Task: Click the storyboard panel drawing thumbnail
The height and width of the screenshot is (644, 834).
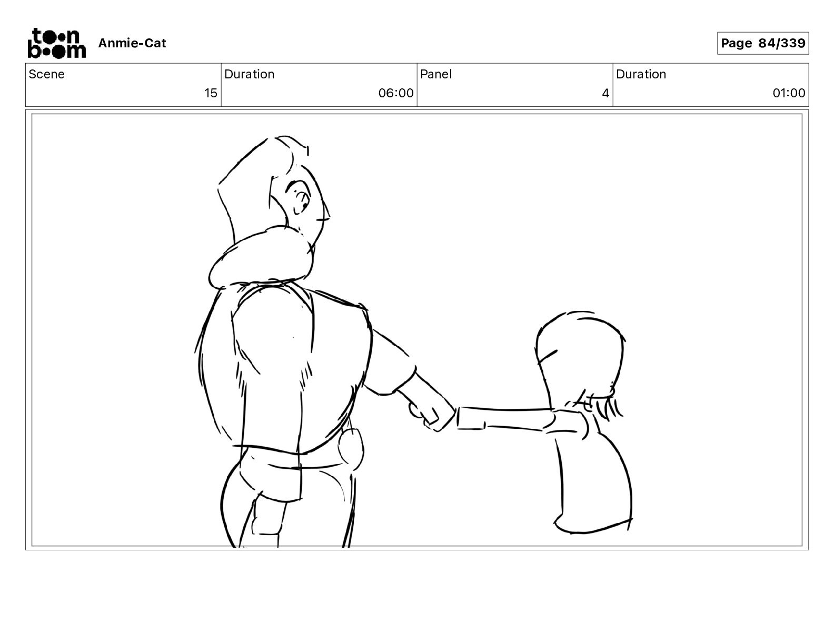Action: click(x=417, y=330)
